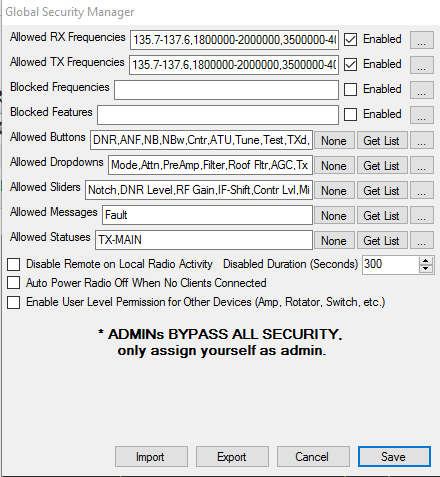Save the security settings
This screenshot has width=440, height=477.
click(394, 457)
